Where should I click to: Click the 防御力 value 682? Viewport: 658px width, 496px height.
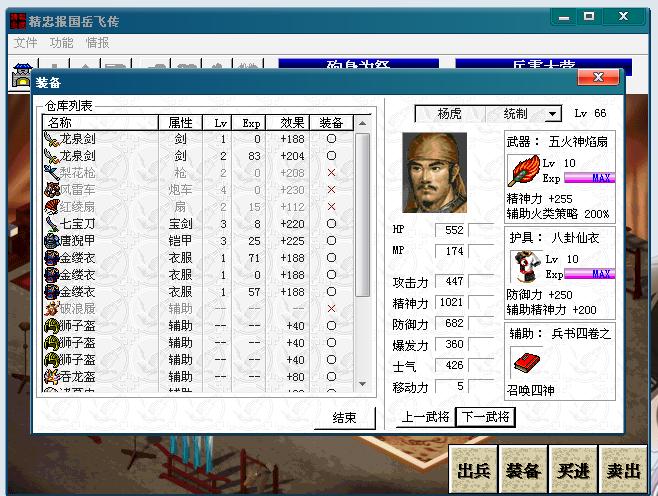[x=451, y=323]
